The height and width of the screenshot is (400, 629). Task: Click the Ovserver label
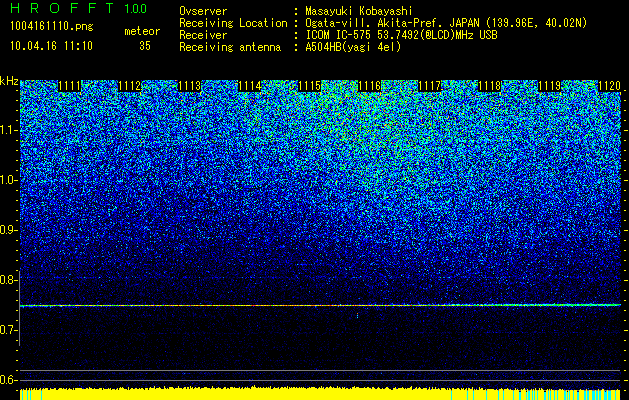[203, 11]
